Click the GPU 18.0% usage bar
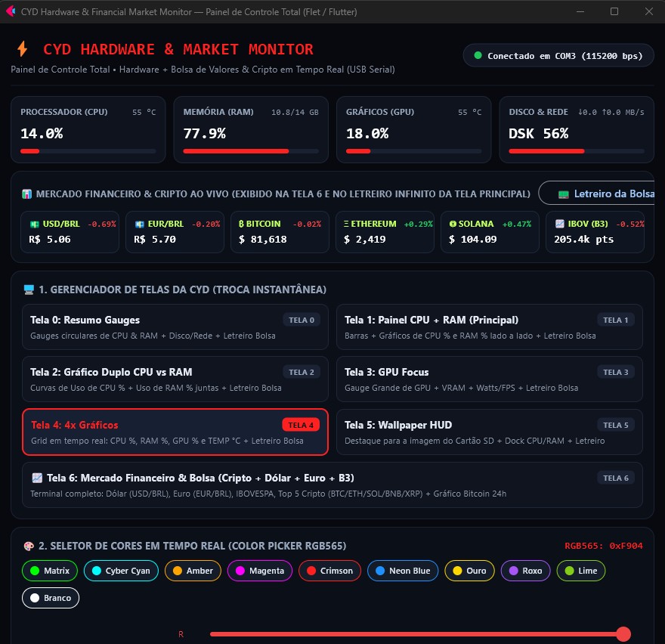Image resolution: width=665 pixels, height=644 pixels. point(414,151)
